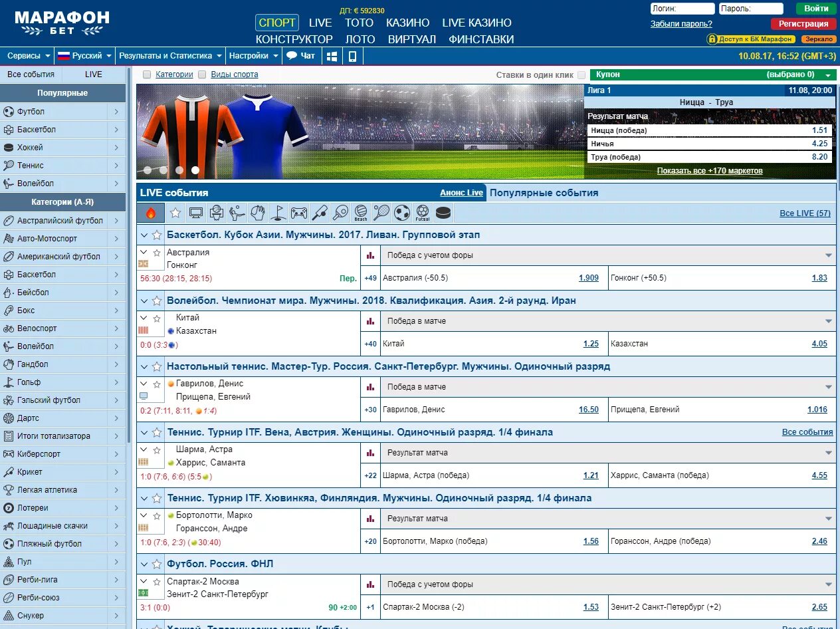The height and width of the screenshot is (629, 840).
Task: Tick the Виды спорта checkbox
Action: click(x=202, y=74)
